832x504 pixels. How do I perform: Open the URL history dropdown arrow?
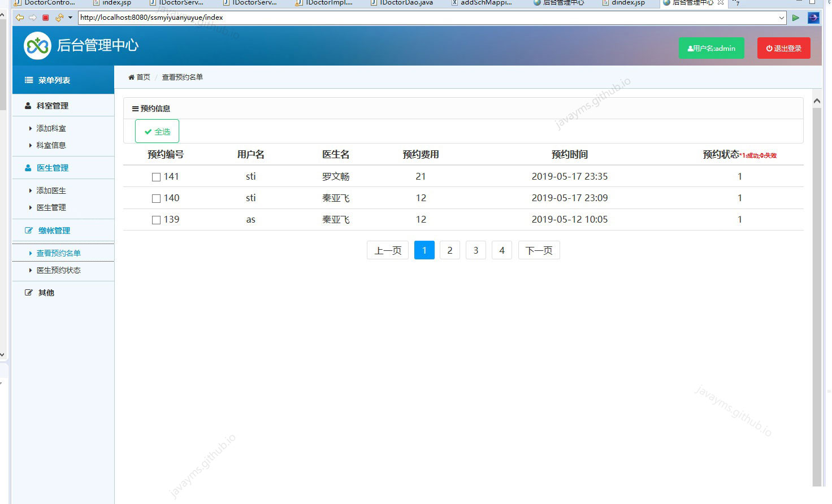(x=782, y=18)
